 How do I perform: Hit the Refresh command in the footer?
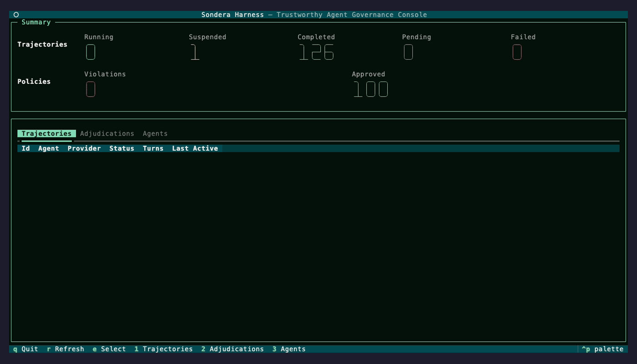(66, 349)
